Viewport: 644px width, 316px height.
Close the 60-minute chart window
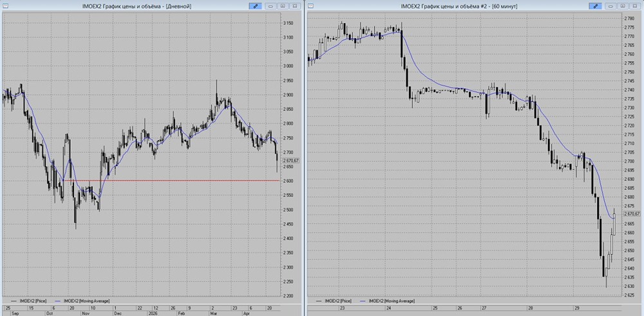634,6
